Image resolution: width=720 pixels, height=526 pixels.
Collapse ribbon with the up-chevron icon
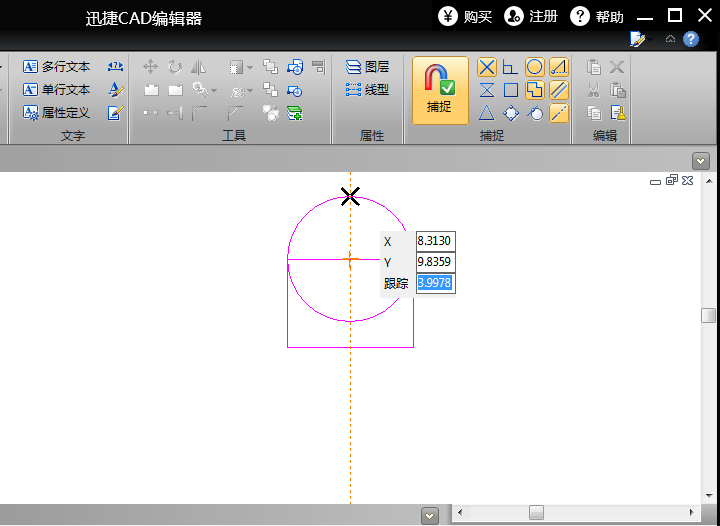coord(670,39)
